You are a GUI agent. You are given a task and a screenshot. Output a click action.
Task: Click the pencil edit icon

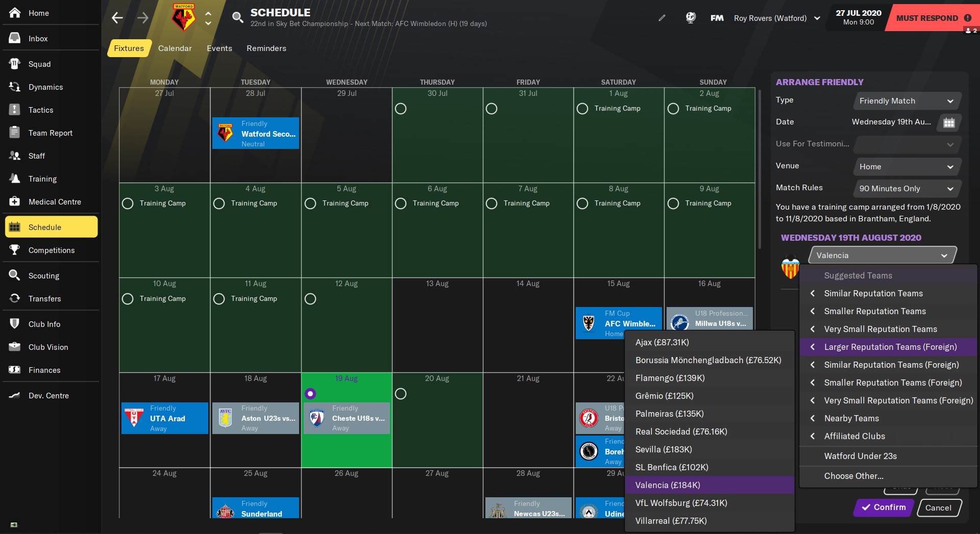[662, 18]
